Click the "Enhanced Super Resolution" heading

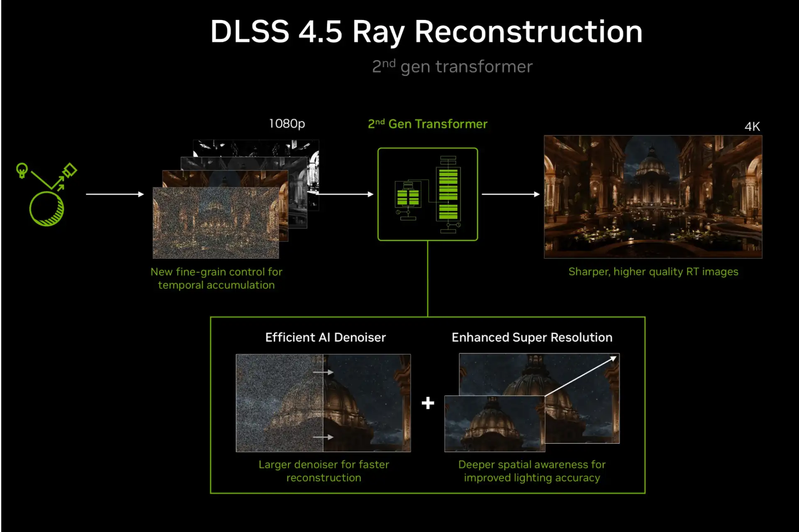[532, 337]
